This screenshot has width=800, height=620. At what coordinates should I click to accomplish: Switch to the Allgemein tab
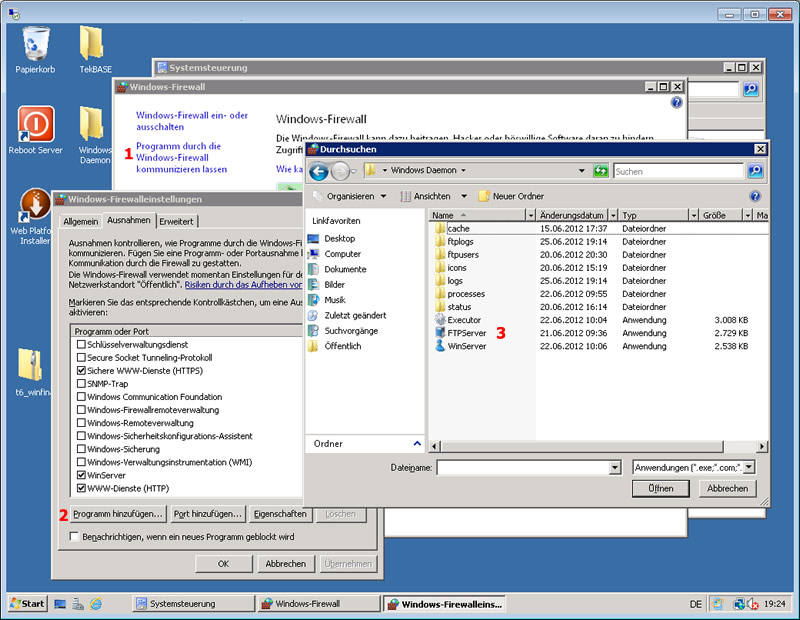click(x=81, y=221)
